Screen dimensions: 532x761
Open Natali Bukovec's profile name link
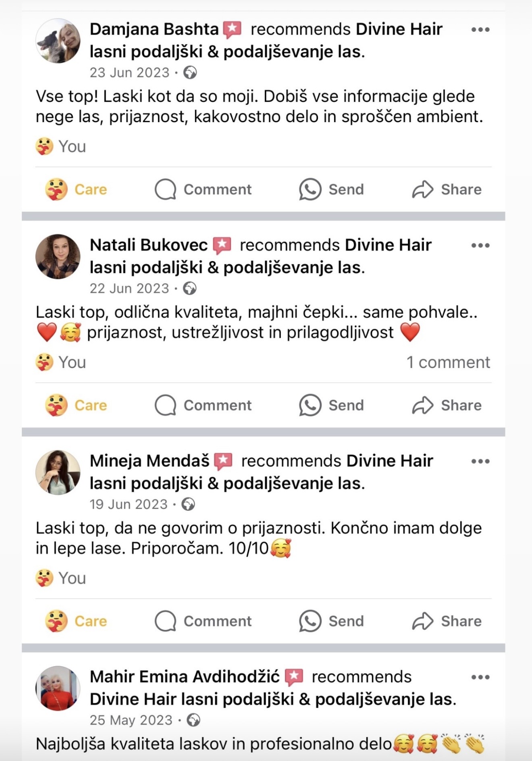[x=148, y=245]
